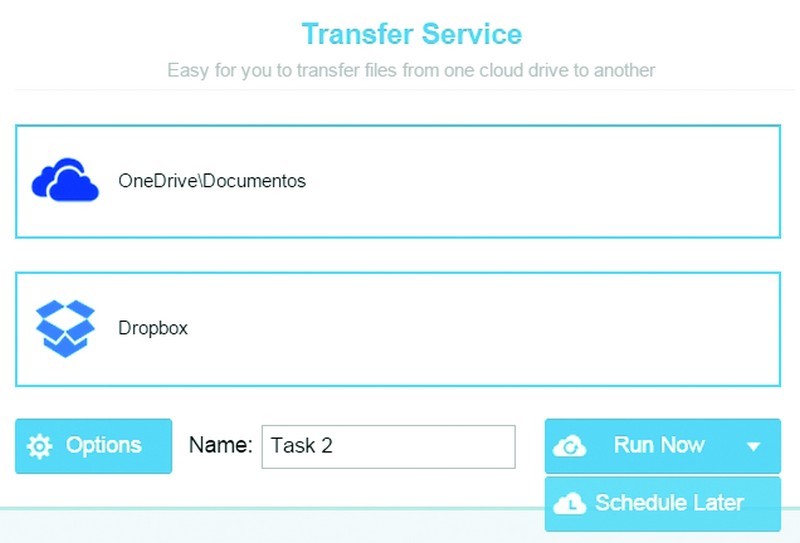
Task: Click the Name field containing Task 2
Action: tap(388, 447)
